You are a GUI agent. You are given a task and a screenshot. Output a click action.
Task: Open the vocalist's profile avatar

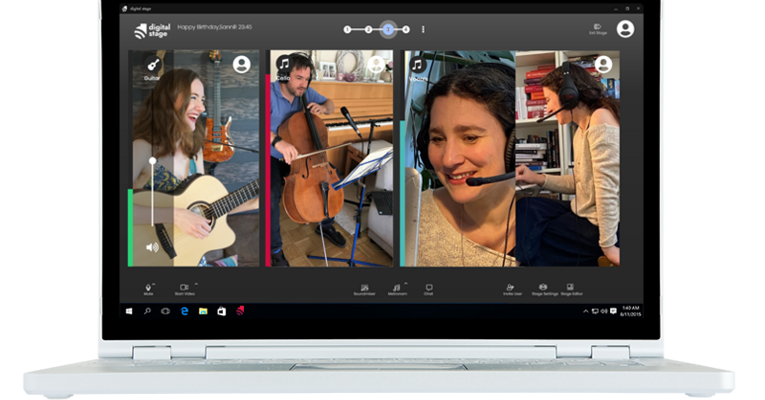pyautogui.click(x=604, y=64)
